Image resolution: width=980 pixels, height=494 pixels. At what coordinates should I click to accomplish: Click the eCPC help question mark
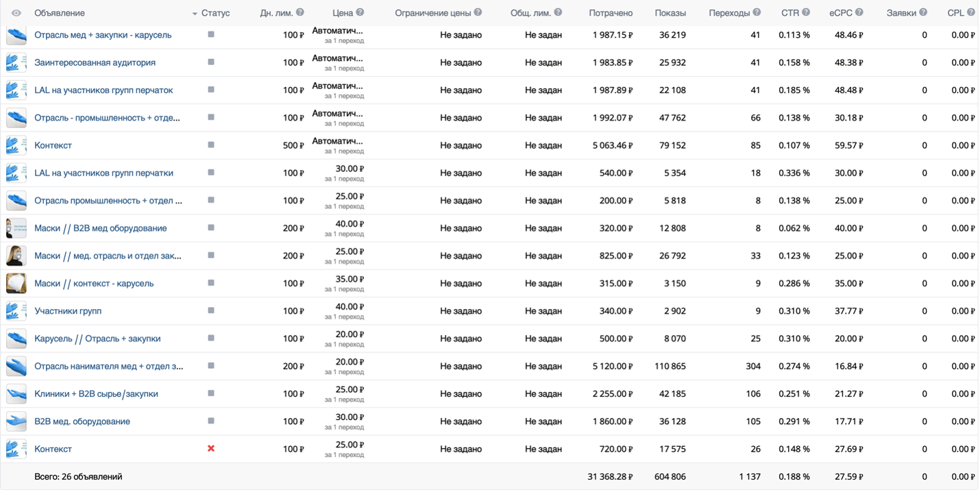point(859,12)
